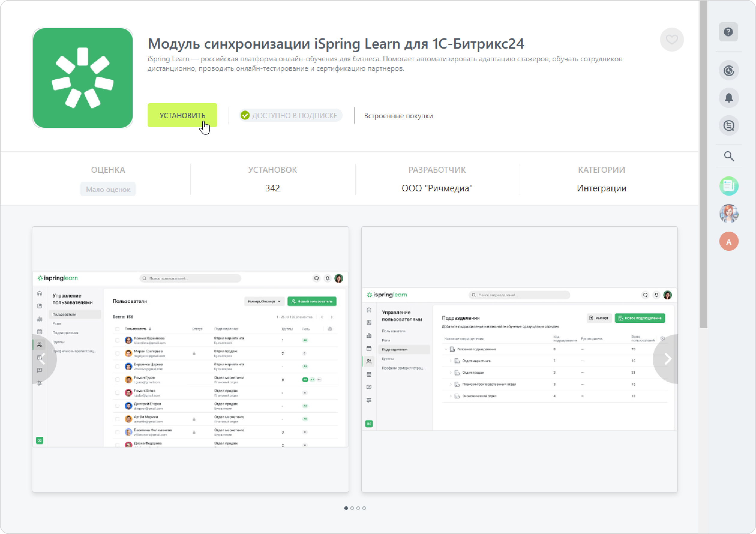The image size is (756, 534).
Task: Open the Пользователи screenshot thumbnail
Action: coord(190,359)
